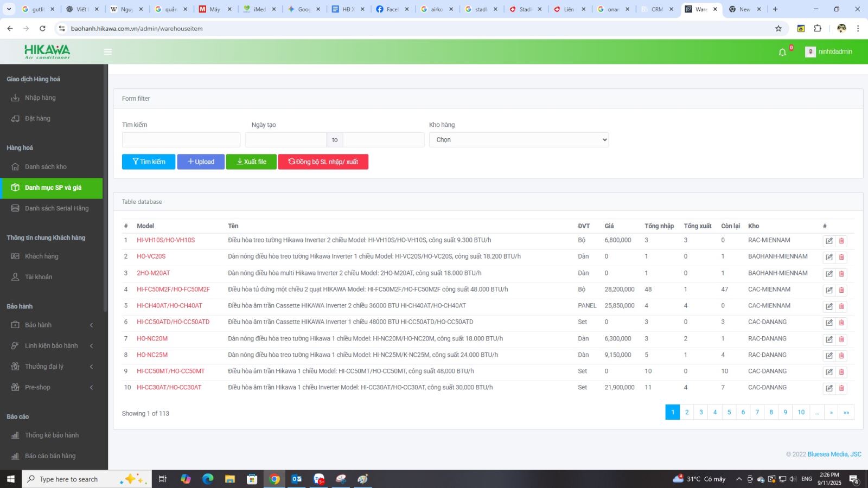
Task: Open the Bluesea Media, JSC link
Action: coord(834,454)
